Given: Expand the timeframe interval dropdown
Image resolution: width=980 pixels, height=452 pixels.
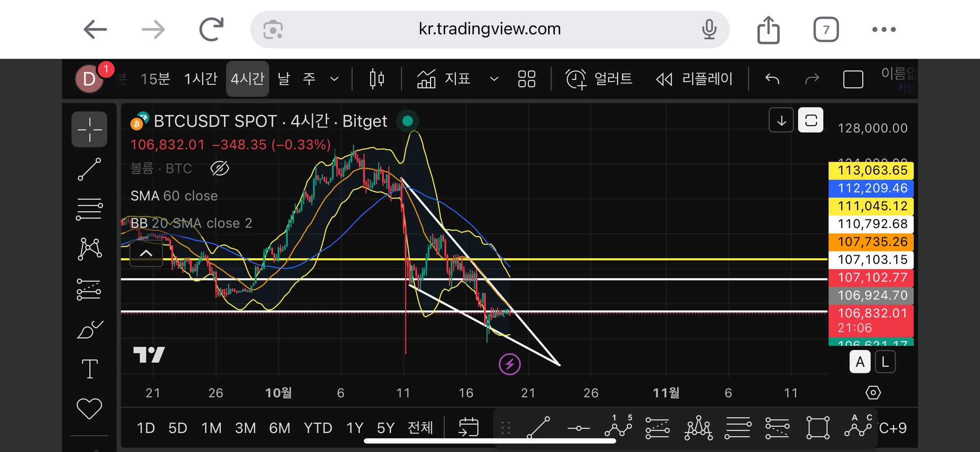Looking at the screenshot, I should tap(334, 79).
